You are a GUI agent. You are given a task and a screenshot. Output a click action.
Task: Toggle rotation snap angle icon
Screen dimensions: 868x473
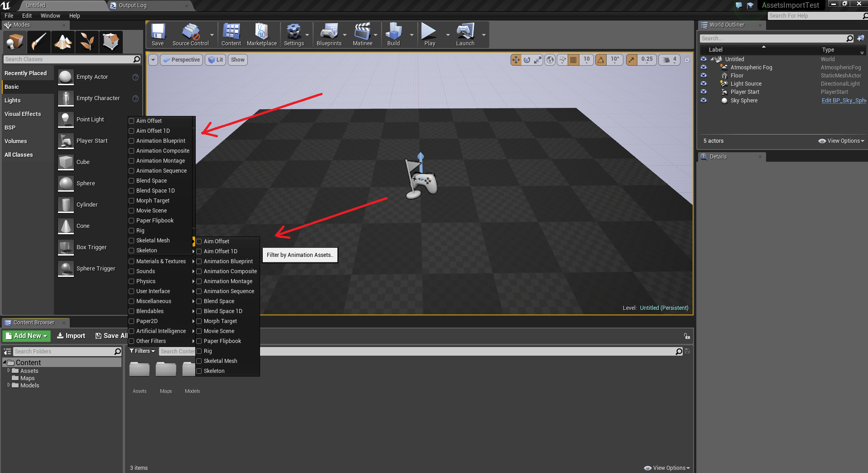tap(601, 60)
